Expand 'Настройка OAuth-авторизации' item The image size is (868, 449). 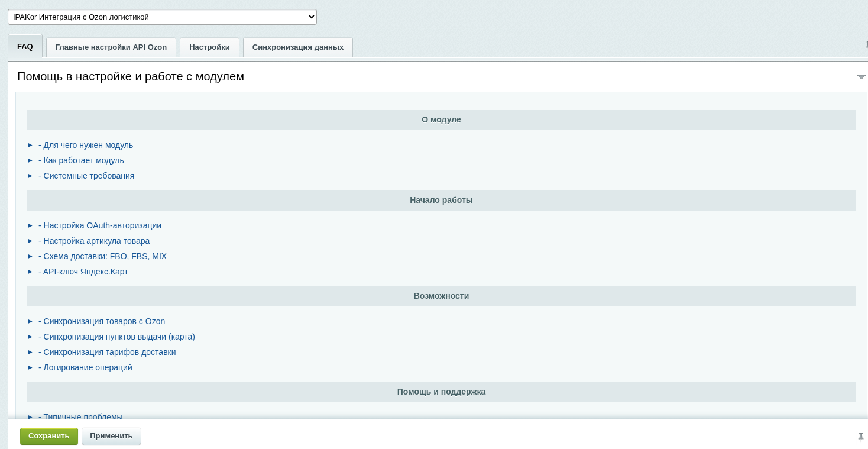pos(100,225)
